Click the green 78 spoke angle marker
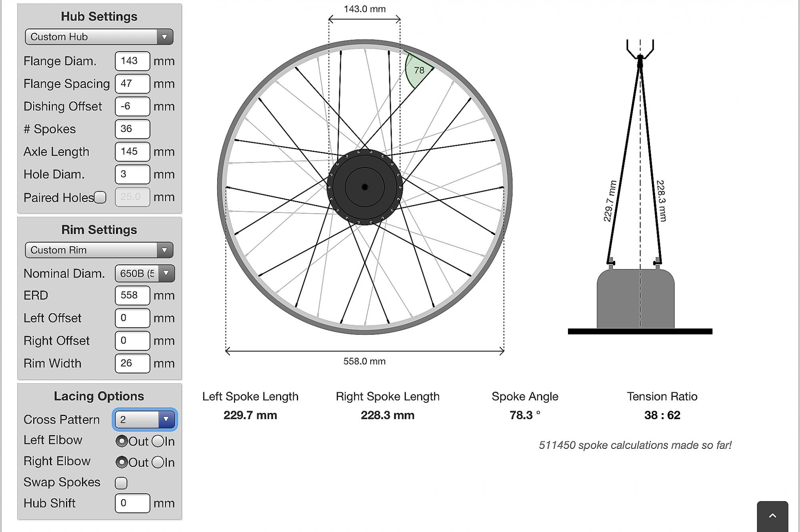This screenshot has height=532, width=800. point(418,70)
